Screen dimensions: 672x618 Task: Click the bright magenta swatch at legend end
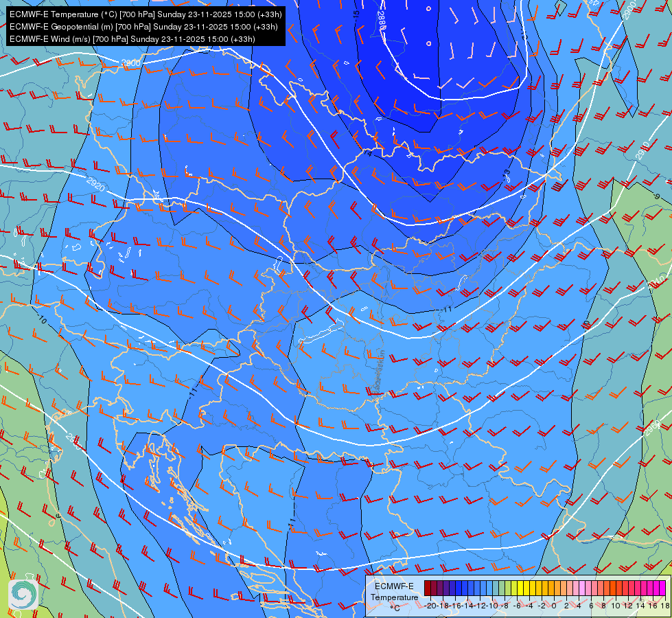tap(662, 588)
